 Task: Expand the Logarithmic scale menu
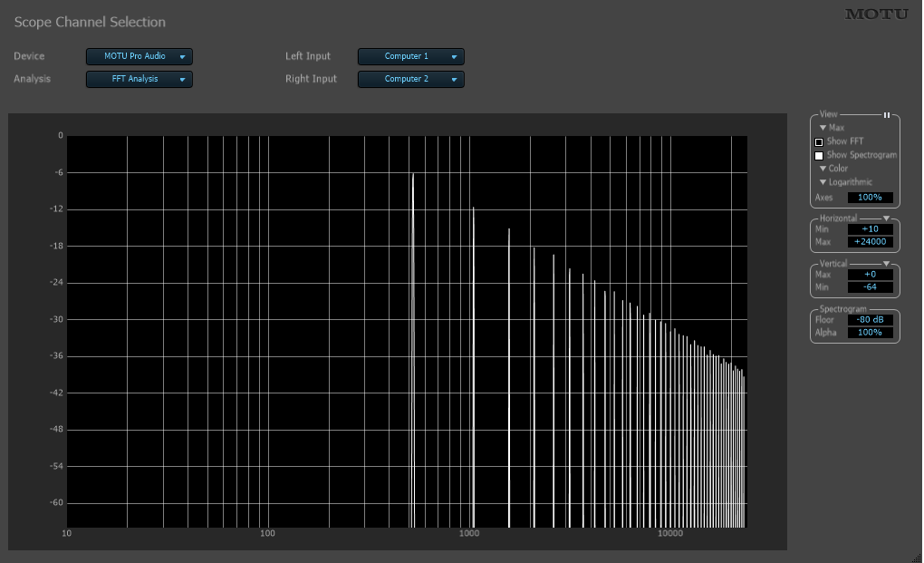pyautogui.click(x=845, y=182)
